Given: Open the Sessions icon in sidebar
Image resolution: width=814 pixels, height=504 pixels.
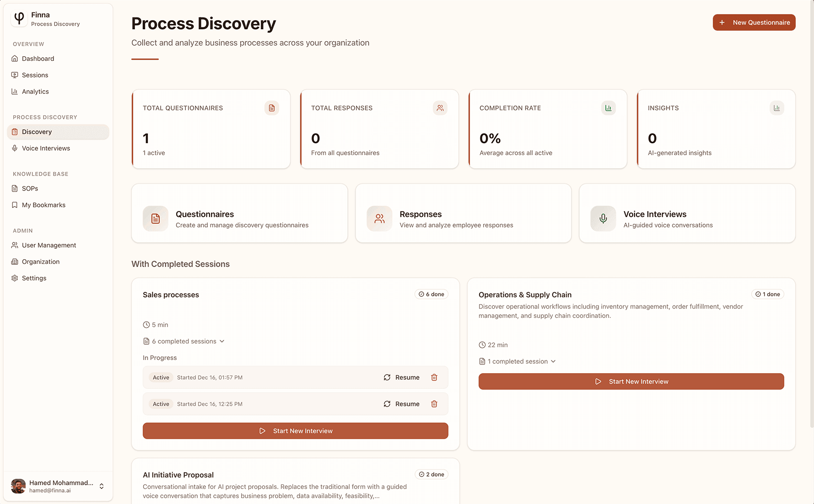Looking at the screenshot, I should pos(15,75).
